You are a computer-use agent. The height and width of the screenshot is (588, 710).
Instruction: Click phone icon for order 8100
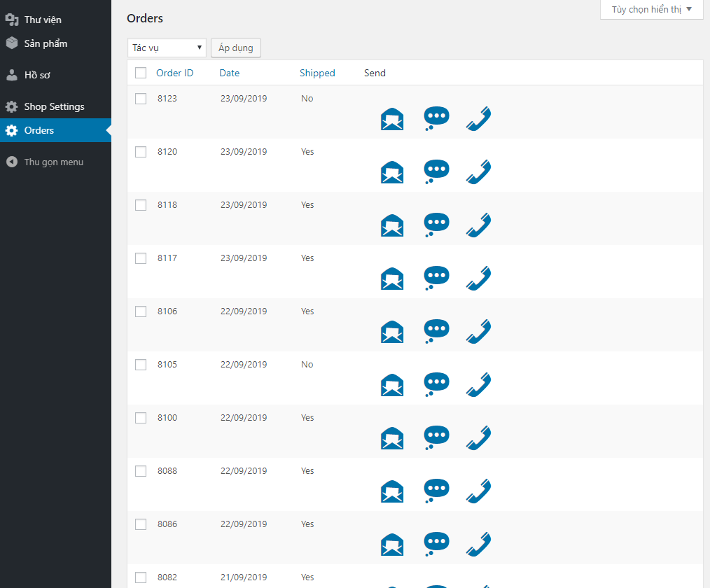point(478,438)
